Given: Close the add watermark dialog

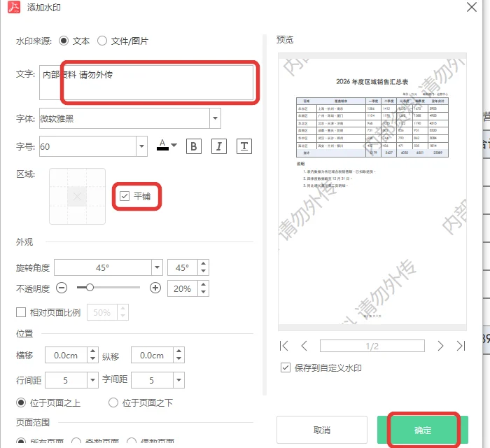Looking at the screenshot, I should 472,7.
